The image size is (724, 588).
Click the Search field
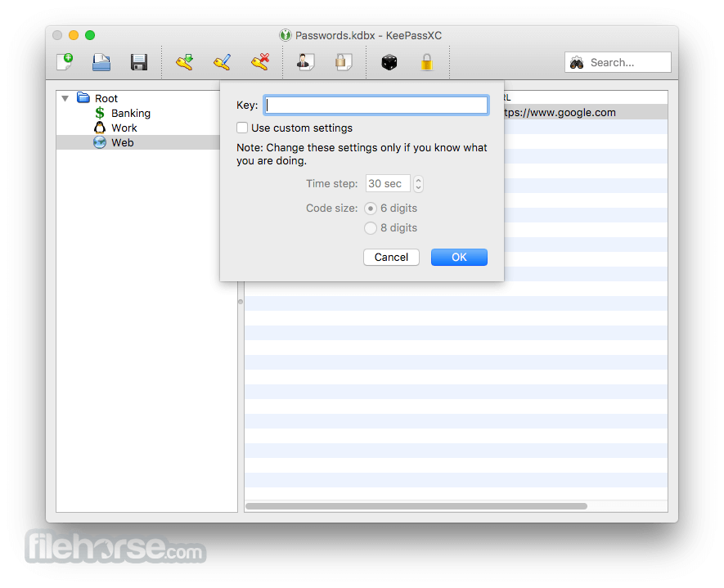click(618, 62)
